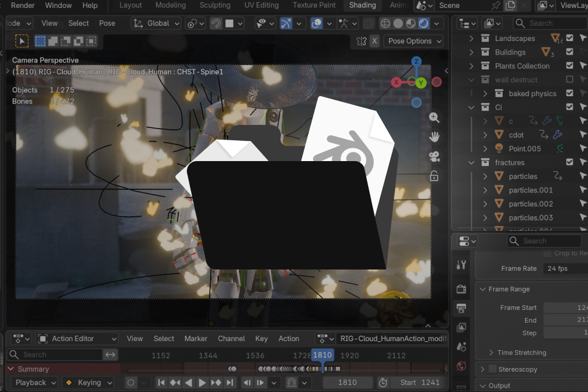Image resolution: width=588 pixels, height=392 pixels.
Task: Expand the particles.002 object
Action: [485, 204]
